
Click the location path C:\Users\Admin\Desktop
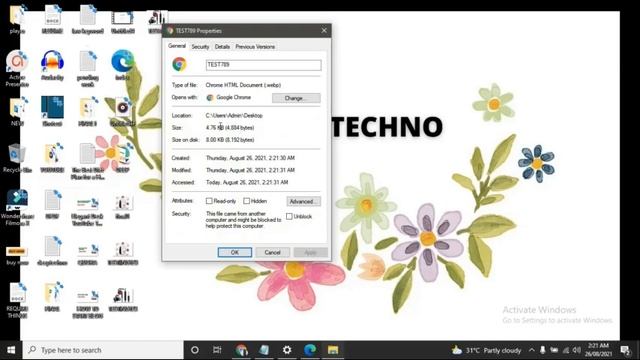click(234, 116)
